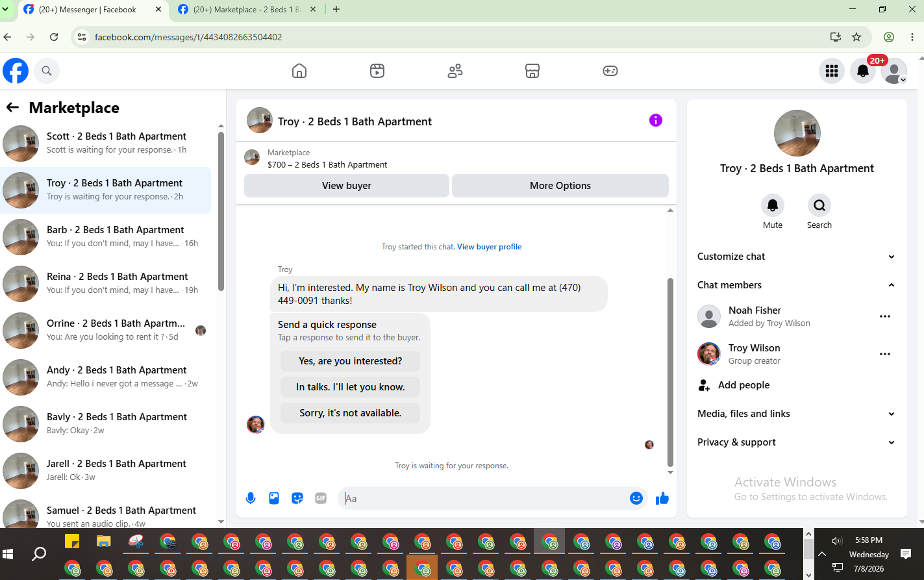Click the Facebook search magnifier icon

[x=47, y=71]
